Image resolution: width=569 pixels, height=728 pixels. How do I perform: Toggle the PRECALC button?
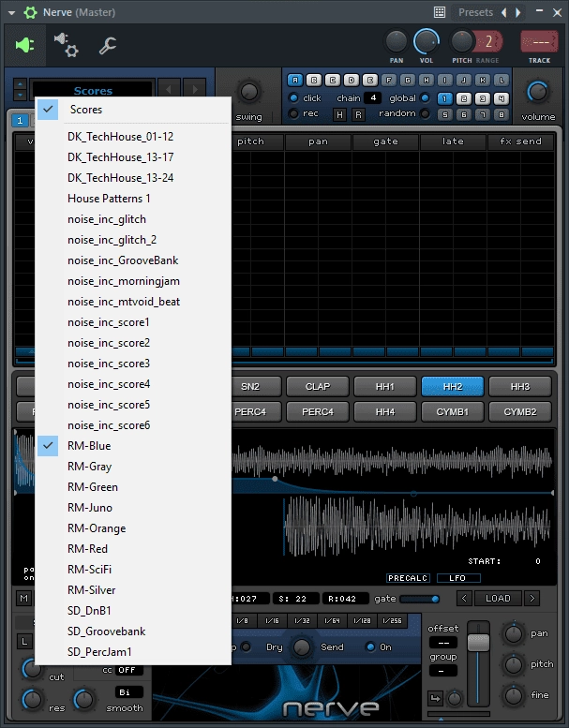[x=408, y=578]
